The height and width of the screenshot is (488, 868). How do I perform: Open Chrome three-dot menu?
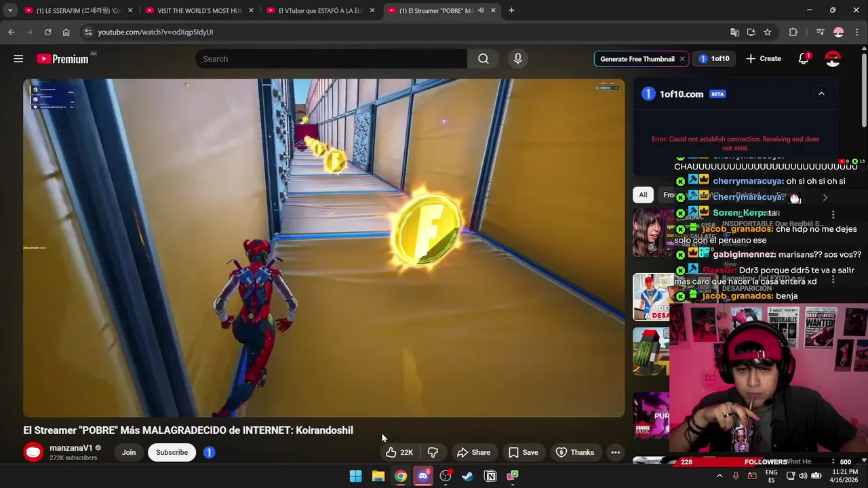click(857, 32)
